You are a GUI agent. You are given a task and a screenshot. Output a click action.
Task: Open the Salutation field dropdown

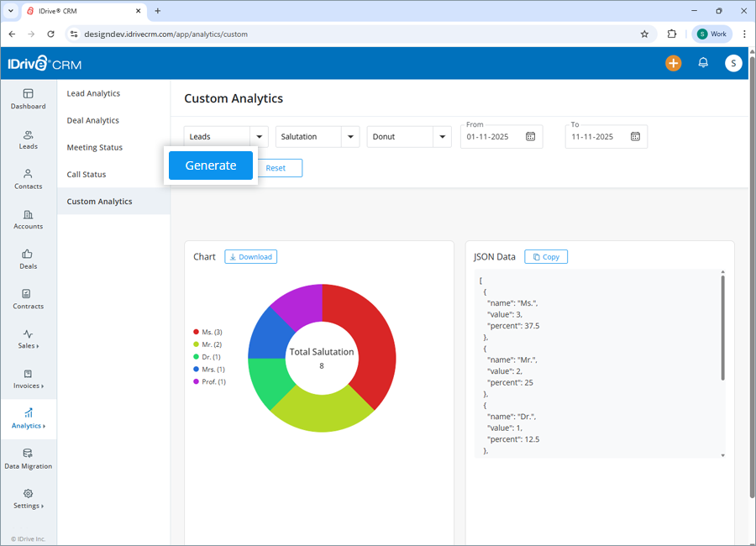(x=318, y=136)
